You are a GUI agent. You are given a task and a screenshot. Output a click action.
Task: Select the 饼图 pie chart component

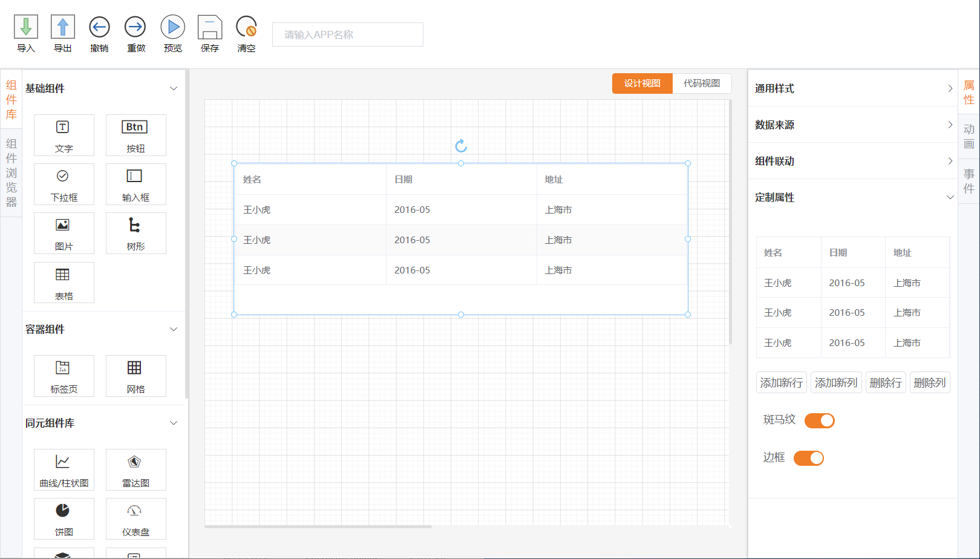click(64, 519)
